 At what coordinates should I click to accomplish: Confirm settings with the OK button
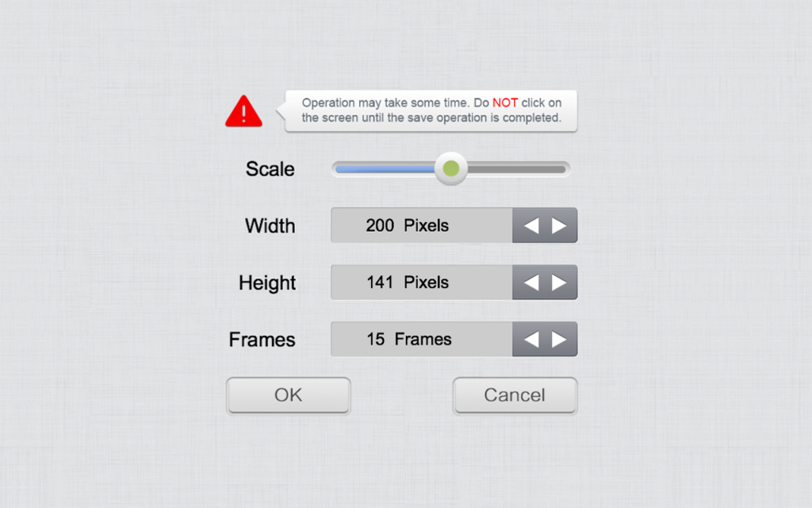(289, 395)
